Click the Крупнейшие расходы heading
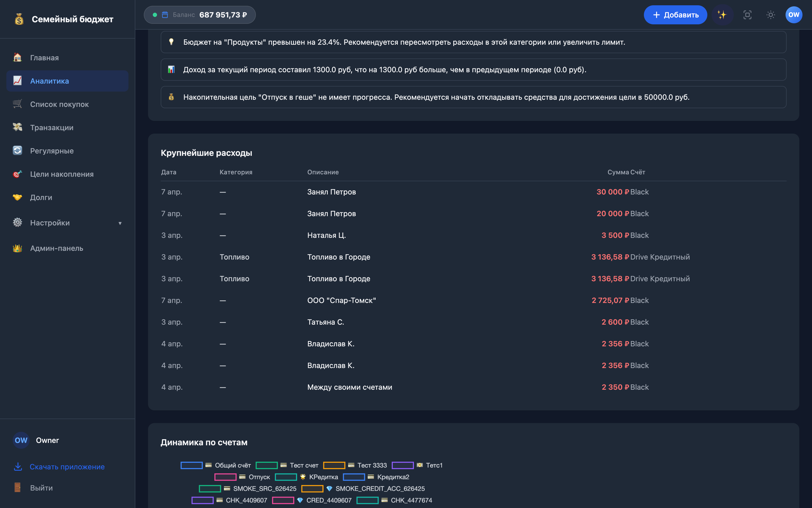812x508 pixels. coord(206,153)
